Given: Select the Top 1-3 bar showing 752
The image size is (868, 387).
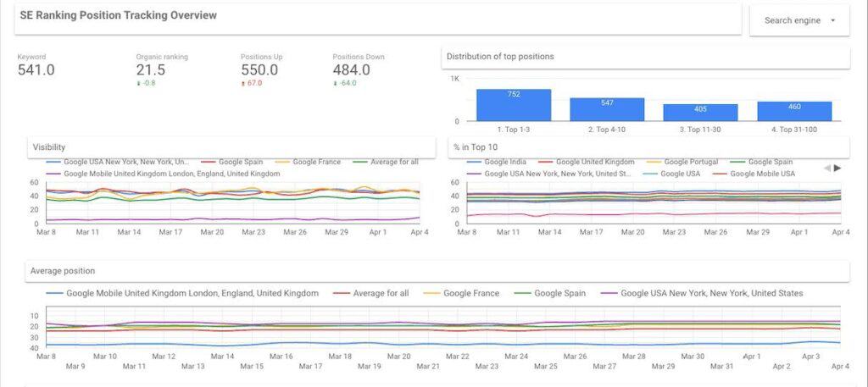Looking at the screenshot, I should click(x=514, y=105).
